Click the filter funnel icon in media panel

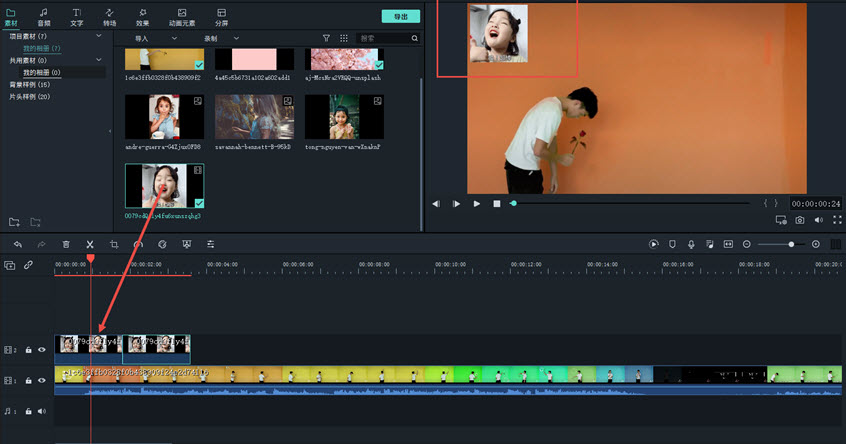(x=326, y=38)
